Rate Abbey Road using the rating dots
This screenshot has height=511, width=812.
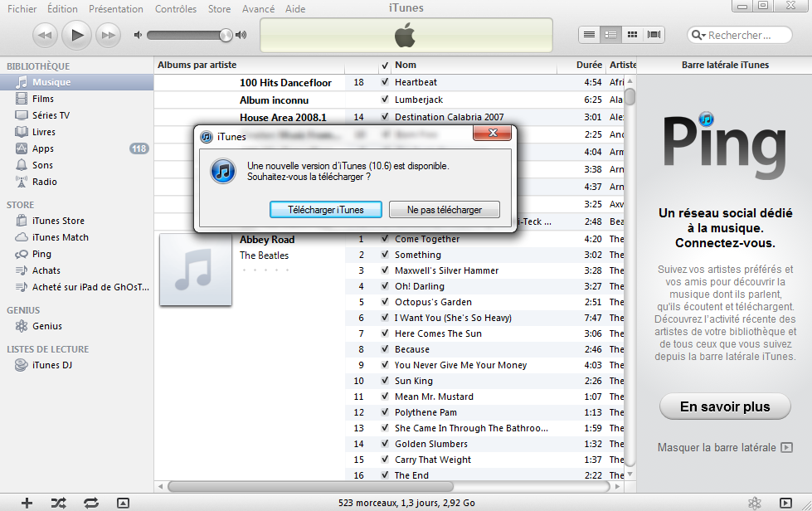click(x=265, y=270)
